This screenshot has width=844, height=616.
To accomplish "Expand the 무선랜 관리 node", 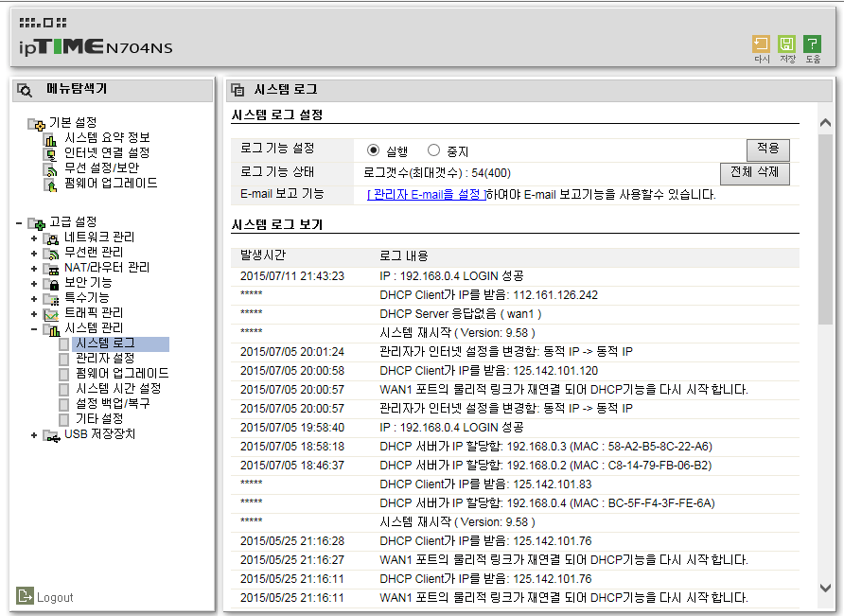I will click(34, 253).
